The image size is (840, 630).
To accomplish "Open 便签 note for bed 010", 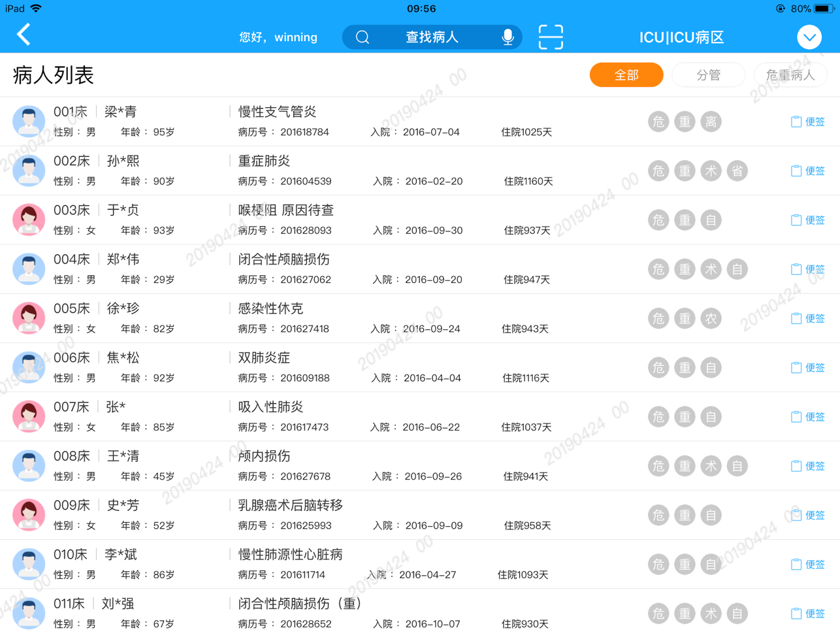I will click(808, 564).
